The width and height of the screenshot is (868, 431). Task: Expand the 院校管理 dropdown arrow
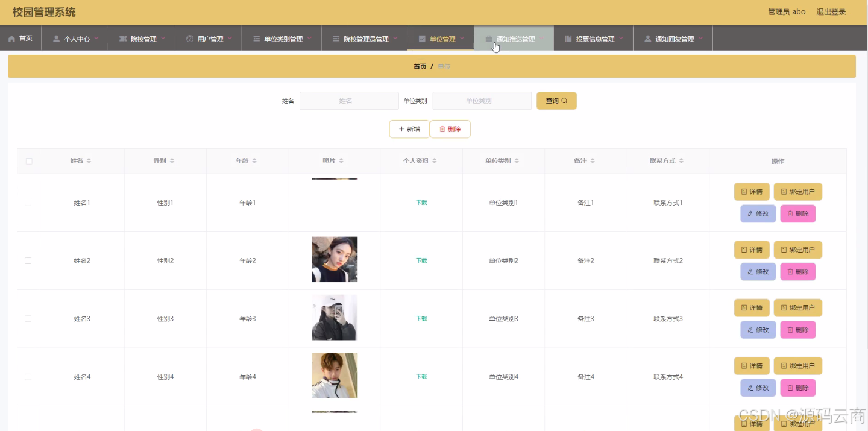pyautogui.click(x=163, y=38)
